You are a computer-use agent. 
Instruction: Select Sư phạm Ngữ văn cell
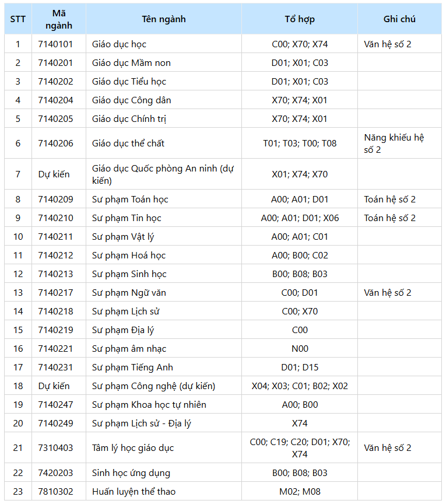point(129,293)
